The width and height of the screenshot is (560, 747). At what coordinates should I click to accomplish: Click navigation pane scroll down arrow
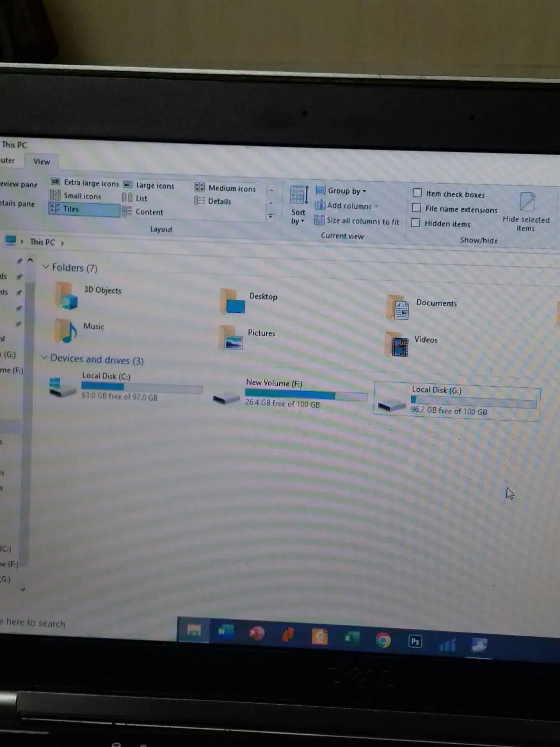[x=23, y=589]
